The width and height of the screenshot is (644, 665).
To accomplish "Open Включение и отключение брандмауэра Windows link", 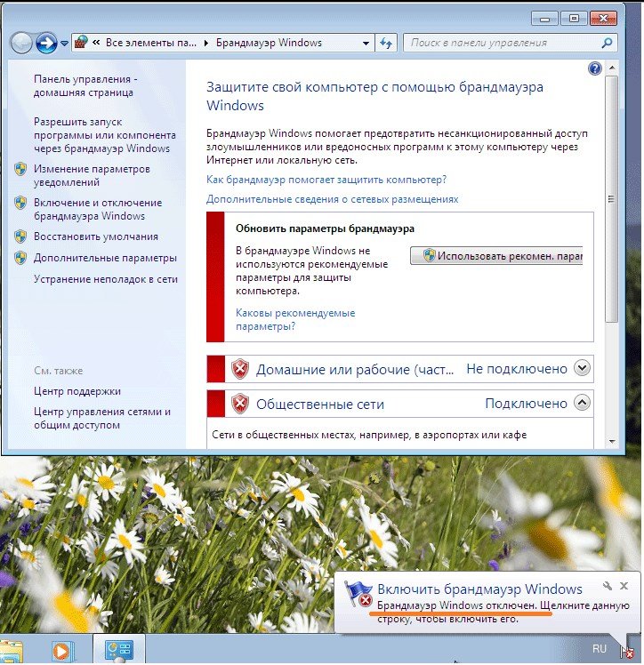I will tap(98, 209).
